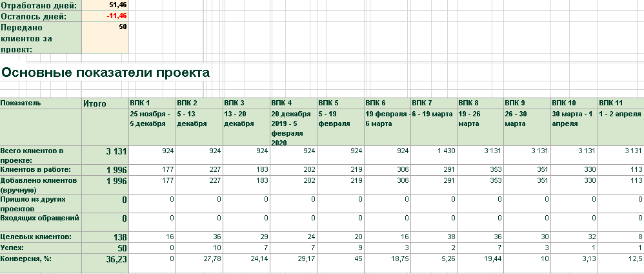Click the '13 - 20 декабря' date cell
The width and height of the screenshot is (644, 274).
[246, 127]
